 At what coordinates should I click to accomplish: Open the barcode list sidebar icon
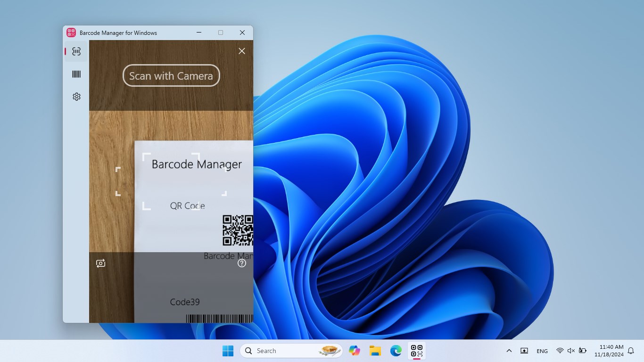coord(76,74)
